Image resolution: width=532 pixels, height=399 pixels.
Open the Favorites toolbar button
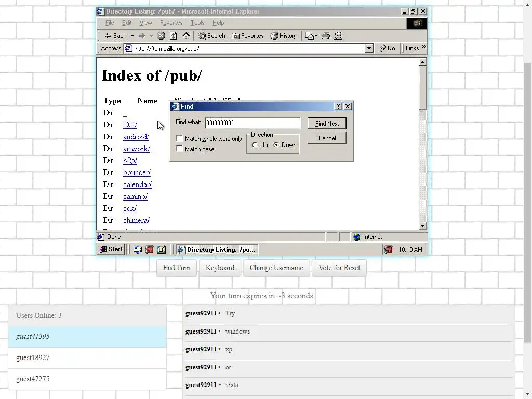[x=248, y=36]
